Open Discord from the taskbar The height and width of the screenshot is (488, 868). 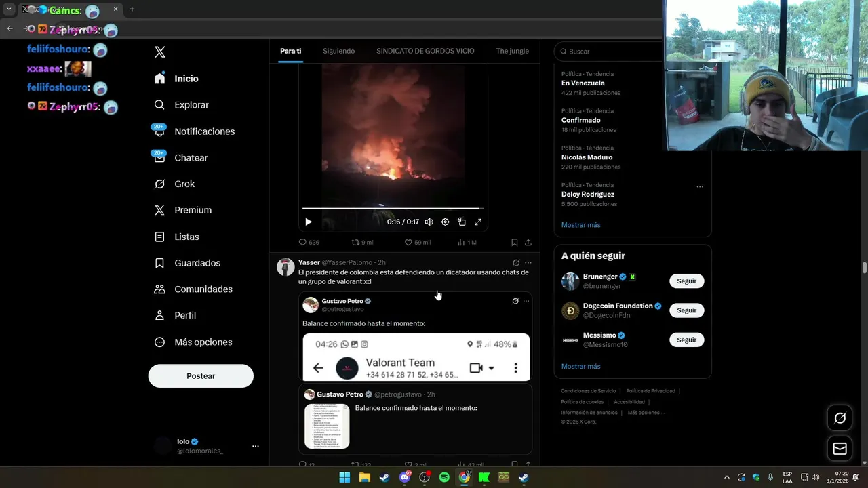coord(405,477)
